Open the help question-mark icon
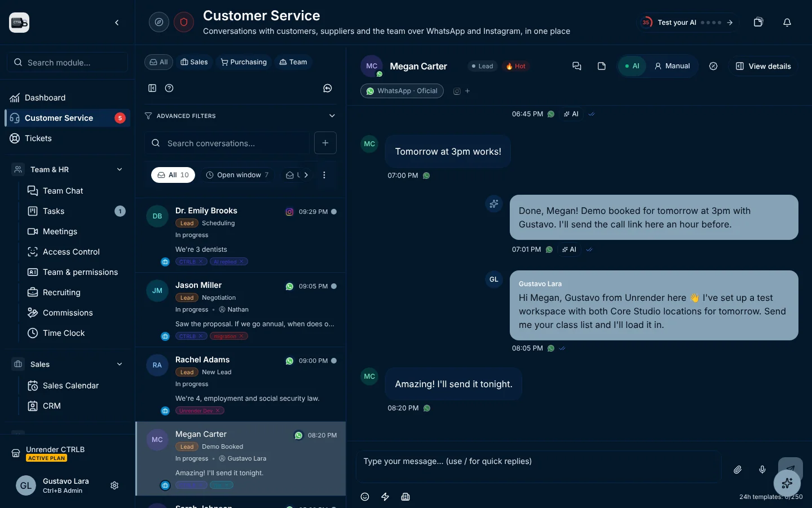The width and height of the screenshot is (812, 508). click(169, 88)
